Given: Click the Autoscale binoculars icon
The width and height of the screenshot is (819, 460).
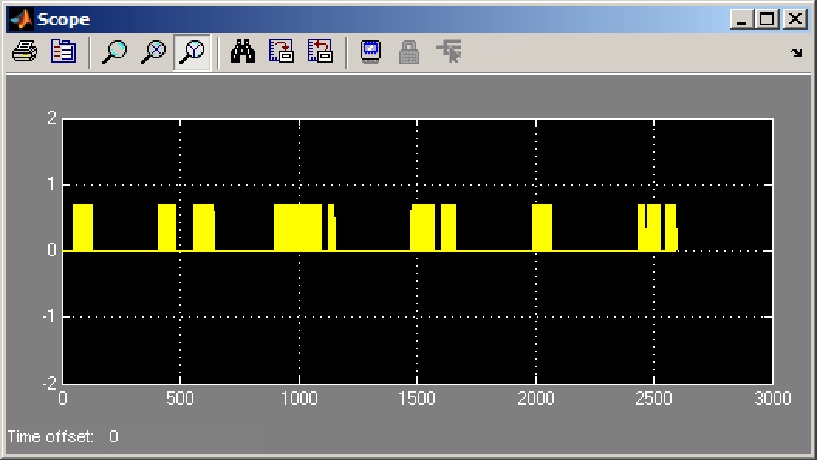Looking at the screenshot, I should click(243, 52).
